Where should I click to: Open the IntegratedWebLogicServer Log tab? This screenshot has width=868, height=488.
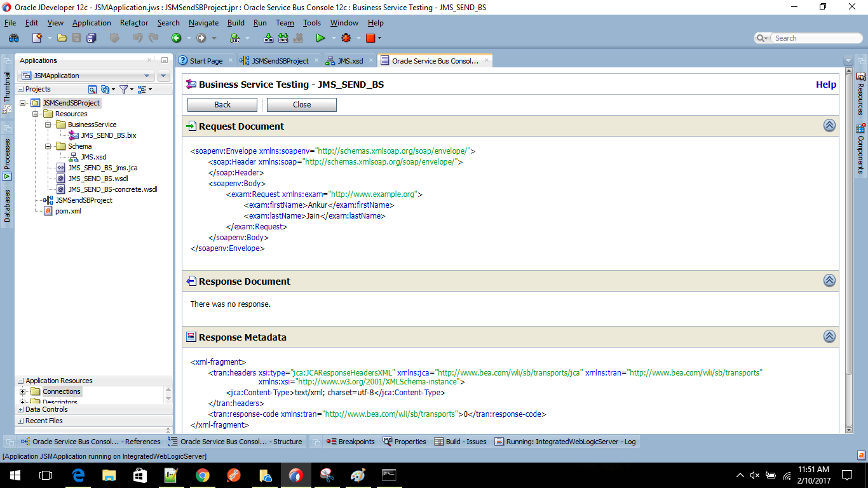(x=565, y=442)
